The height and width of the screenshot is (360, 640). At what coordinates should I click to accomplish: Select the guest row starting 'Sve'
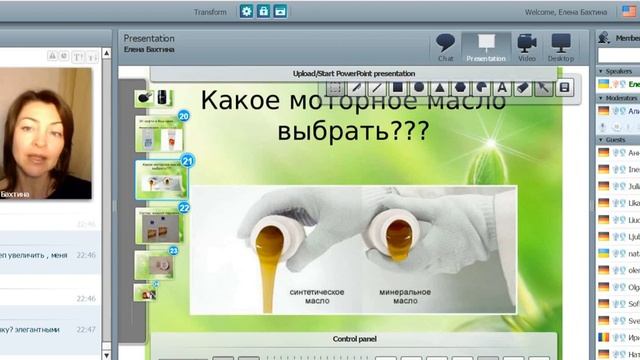pyautogui.click(x=618, y=320)
